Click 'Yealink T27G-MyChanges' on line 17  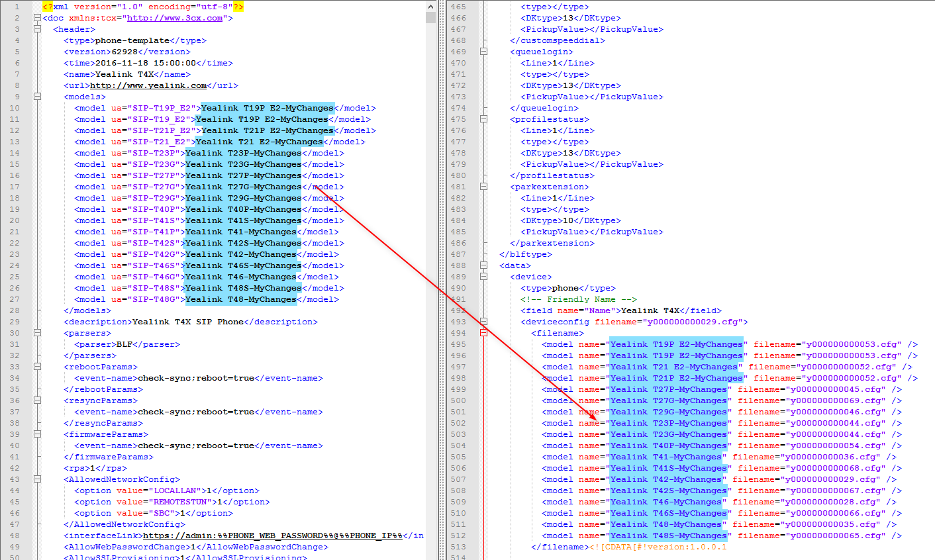(x=244, y=187)
